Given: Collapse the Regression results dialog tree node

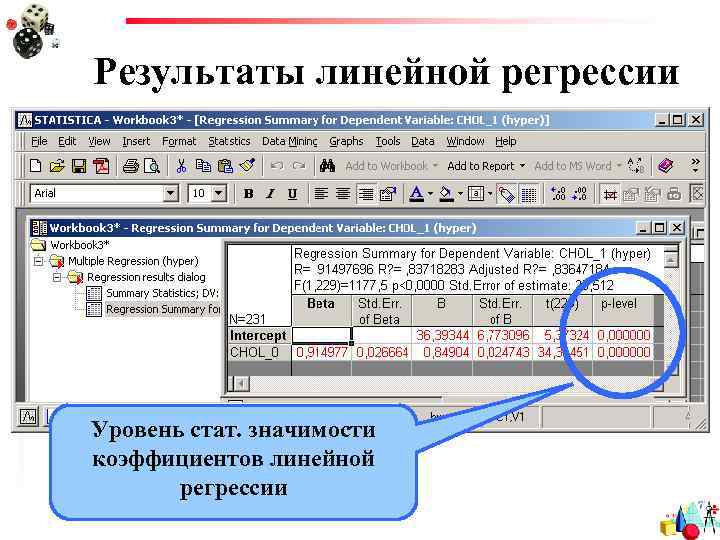Looking at the screenshot, I should [x=57, y=277].
